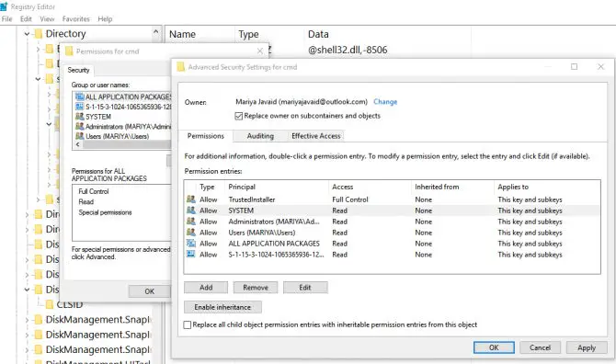Click the horizontal scrollbar in the Group or user names list
Image resolution: width=616 pixels, height=364 pixels.
tap(126, 144)
